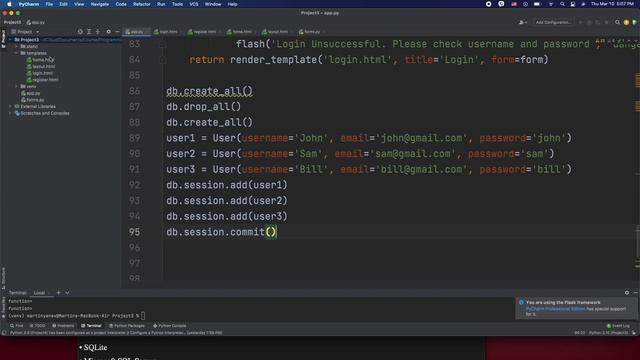The image size is (640, 360).
Task: Click the Project vertical tool window button
Action: (x=3, y=39)
